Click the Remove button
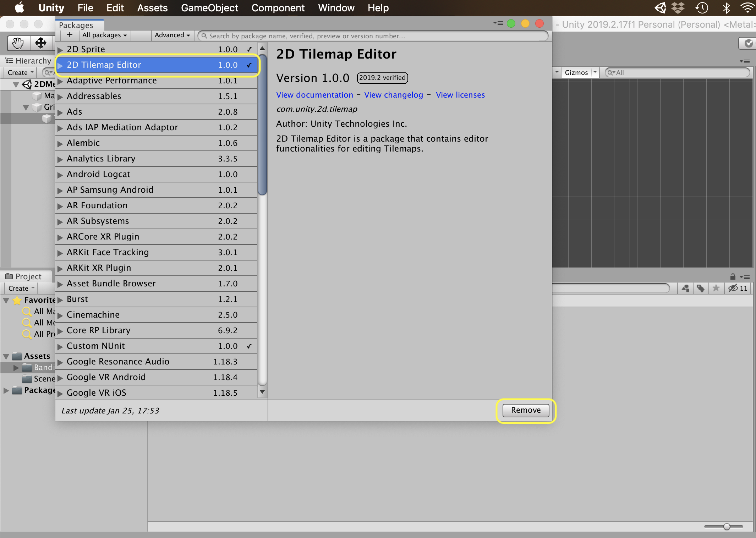 (526, 410)
